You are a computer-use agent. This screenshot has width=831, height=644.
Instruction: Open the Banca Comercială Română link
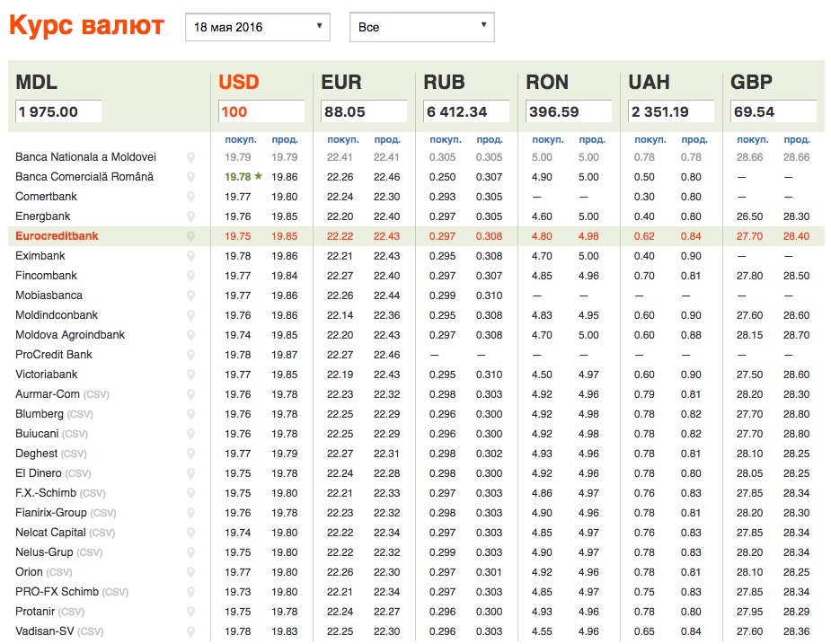click(84, 177)
